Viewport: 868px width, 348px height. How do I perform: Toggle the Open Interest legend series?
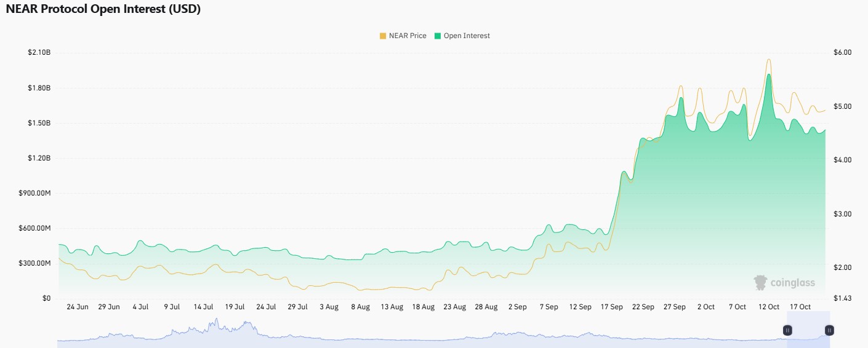[x=462, y=36]
